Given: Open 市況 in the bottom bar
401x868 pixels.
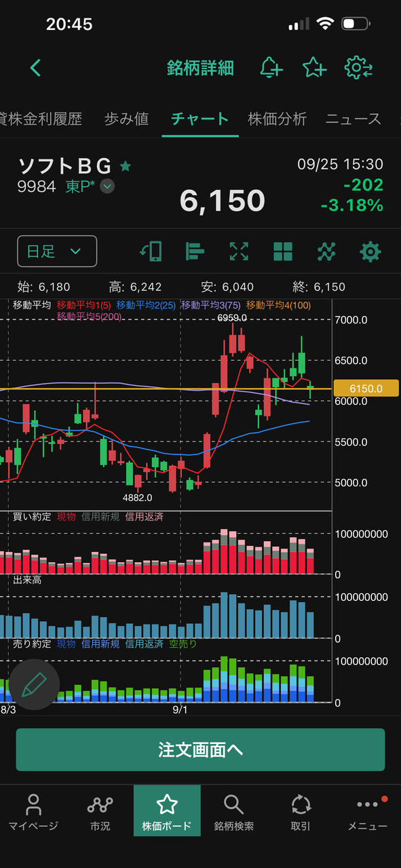Looking at the screenshot, I should [x=100, y=810].
